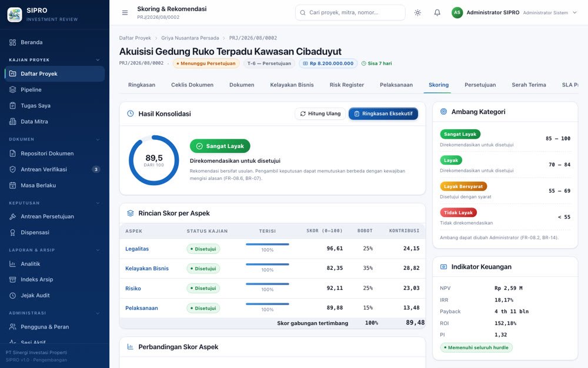The width and height of the screenshot is (588, 368).
Task: Collapse the Dokumen sidebar group
Action: coord(98,139)
